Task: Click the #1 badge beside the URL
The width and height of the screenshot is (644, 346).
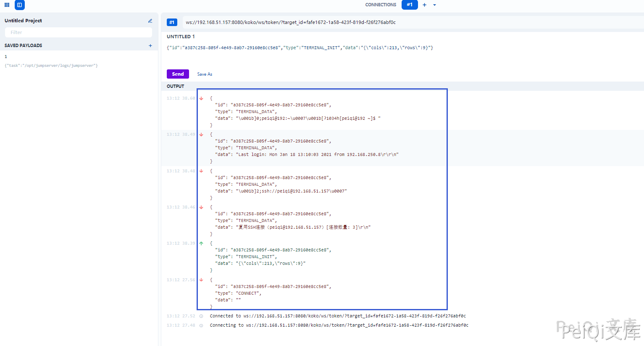Action: click(x=172, y=22)
